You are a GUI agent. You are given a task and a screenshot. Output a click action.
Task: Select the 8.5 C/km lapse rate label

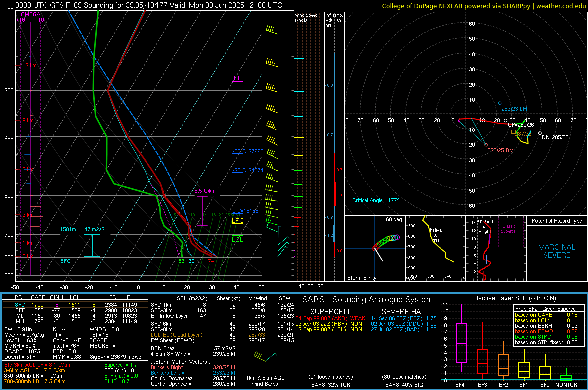tap(205, 191)
